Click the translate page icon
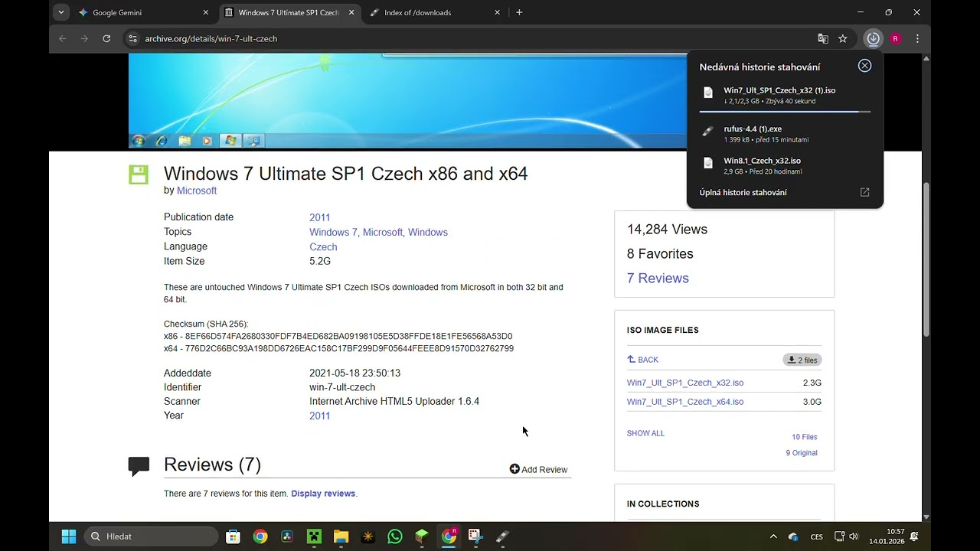The height and width of the screenshot is (551, 980). click(823, 38)
